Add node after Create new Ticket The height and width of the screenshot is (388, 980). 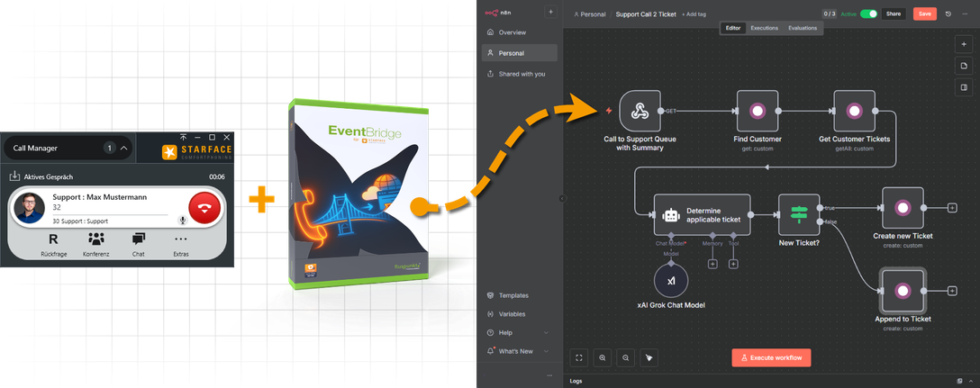pos(952,208)
